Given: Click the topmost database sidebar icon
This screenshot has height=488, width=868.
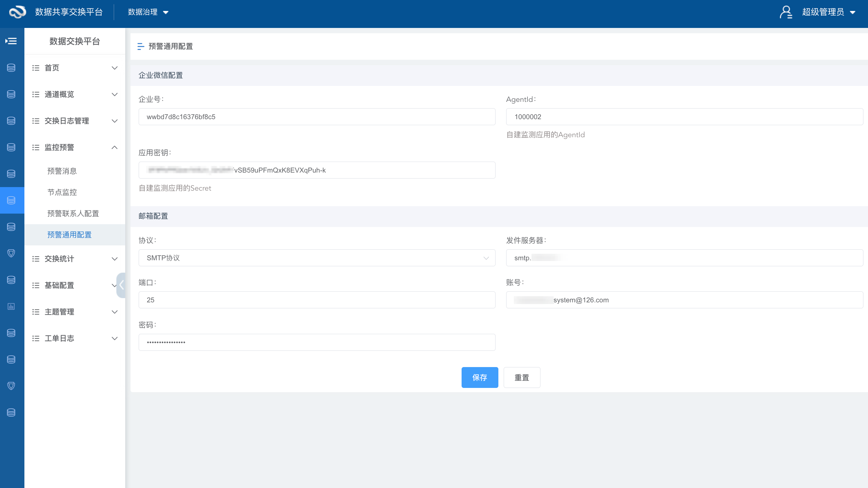Looking at the screenshot, I should 11,68.
